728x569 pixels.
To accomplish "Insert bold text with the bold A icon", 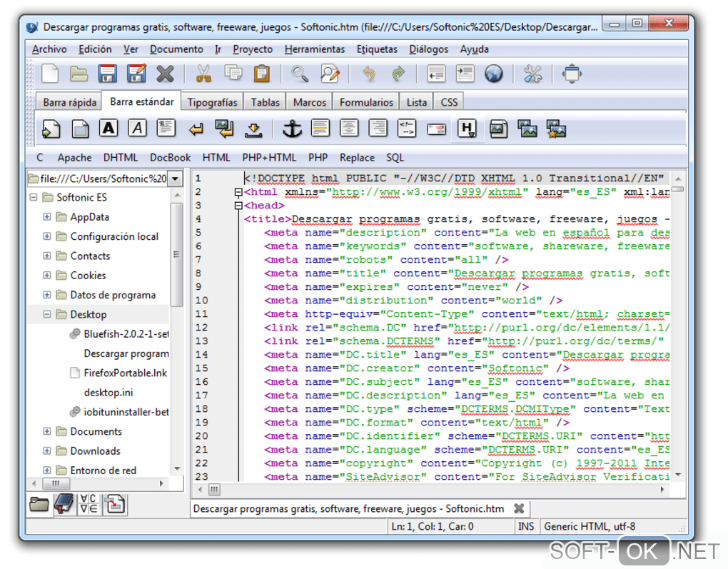I will [108, 129].
